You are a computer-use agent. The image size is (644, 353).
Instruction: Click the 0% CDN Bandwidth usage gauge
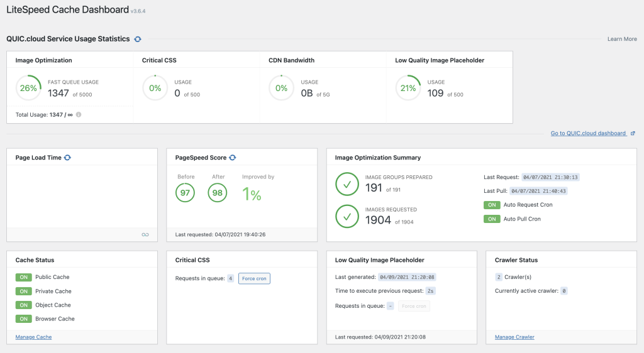tap(281, 88)
